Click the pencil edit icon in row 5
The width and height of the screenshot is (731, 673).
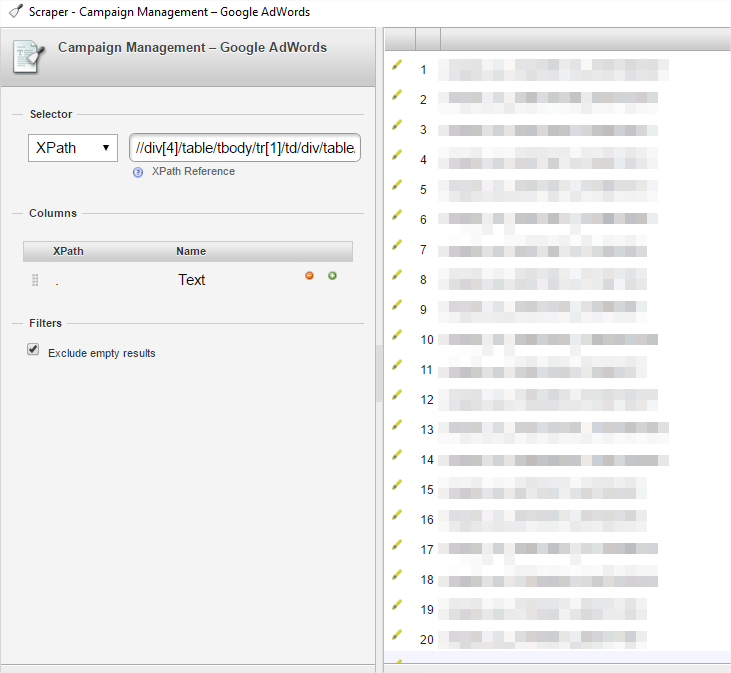point(396,186)
